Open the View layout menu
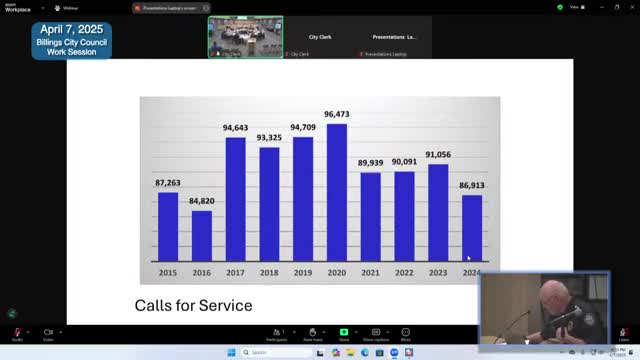 [x=577, y=7]
